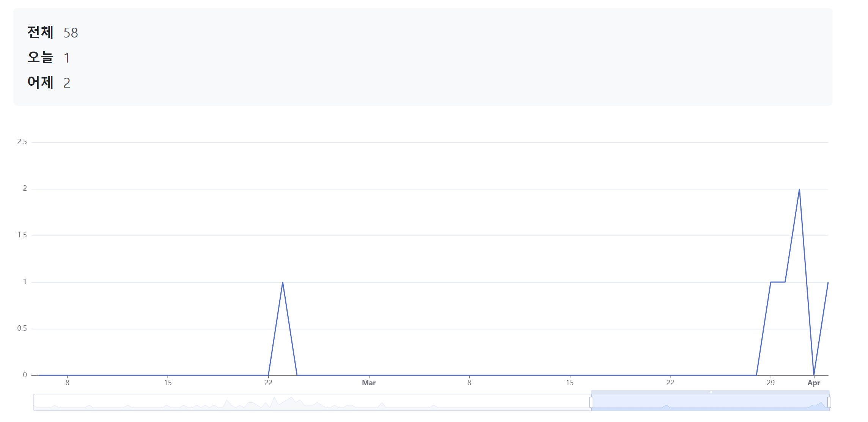Click the 0.5 label on the y-axis
This screenshot has width=868, height=422.
coord(22,328)
